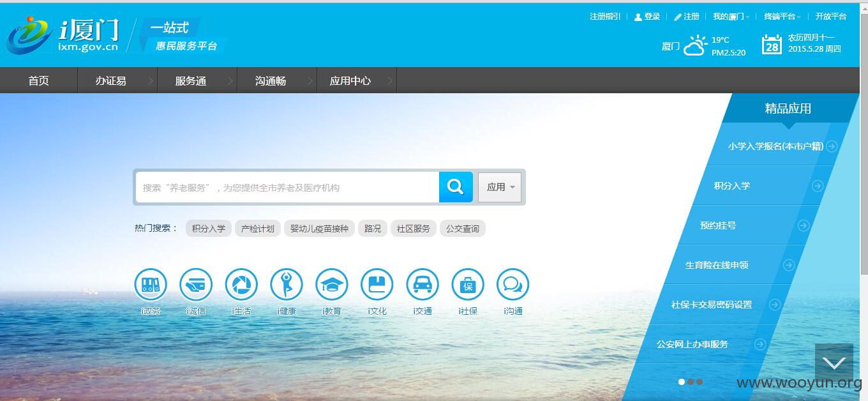This screenshot has width=868, height=401.
Task: Expand the 应用中心 navigation menu
Action: click(x=357, y=80)
